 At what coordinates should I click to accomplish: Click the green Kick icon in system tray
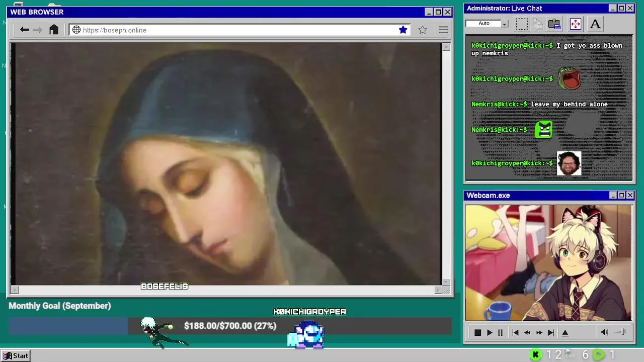[536, 355]
